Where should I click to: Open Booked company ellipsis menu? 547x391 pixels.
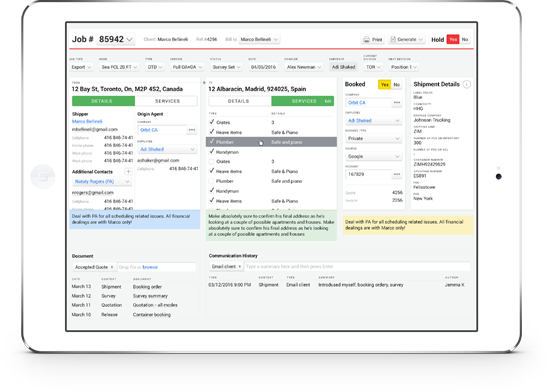tap(397, 103)
